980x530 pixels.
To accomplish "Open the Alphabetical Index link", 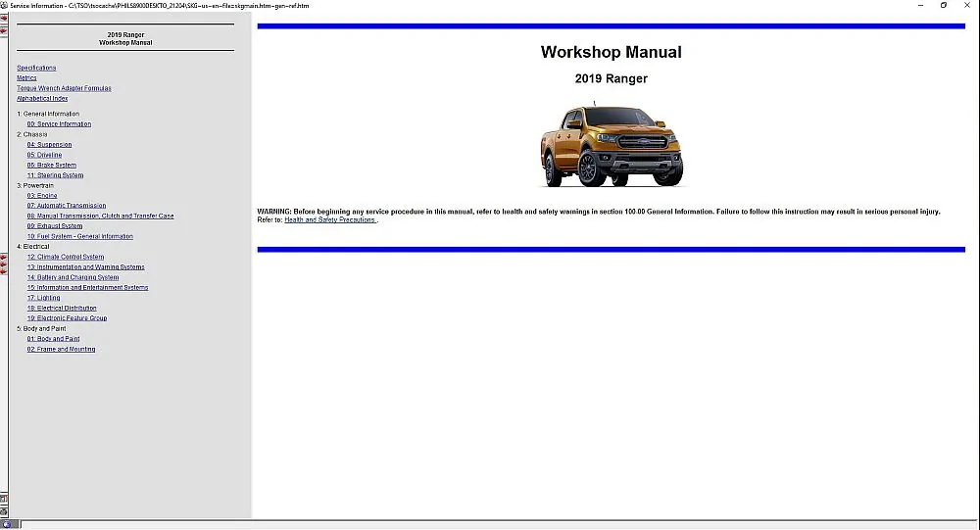I will tap(42, 98).
